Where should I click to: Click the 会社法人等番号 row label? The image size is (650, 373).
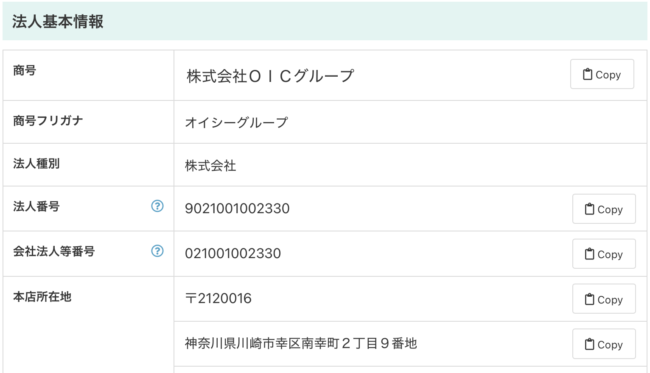(54, 251)
